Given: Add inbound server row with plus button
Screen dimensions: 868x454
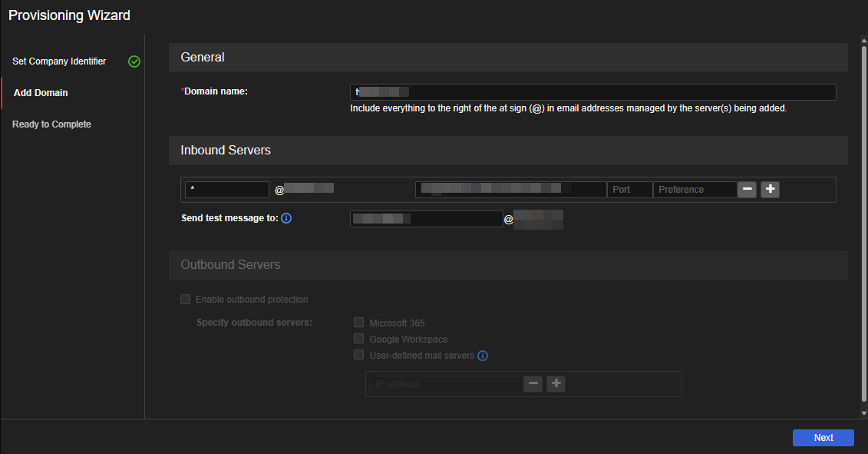Looking at the screenshot, I should 770,189.
